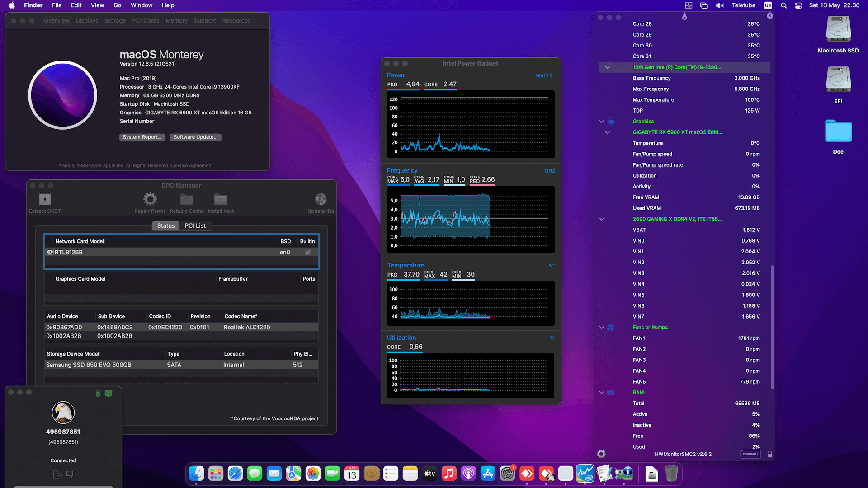The height and width of the screenshot is (488, 868).
Task: Open Apple TV from the Dock
Action: pos(429,474)
